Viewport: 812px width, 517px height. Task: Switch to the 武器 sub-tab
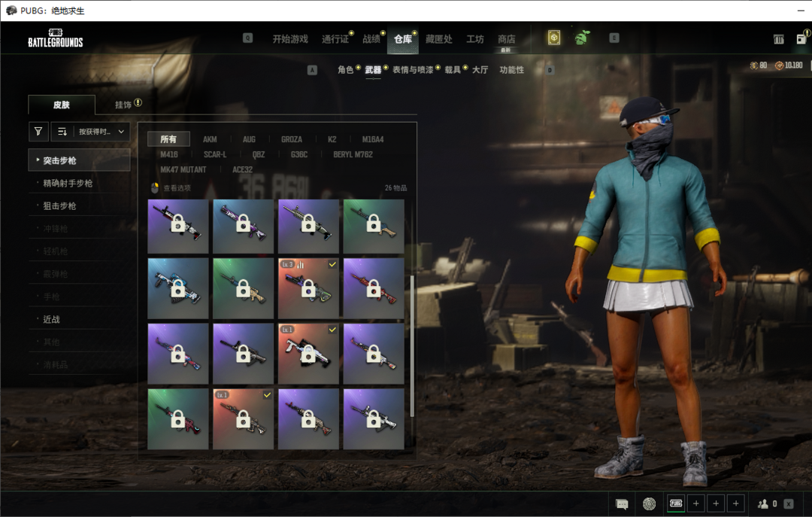pos(373,69)
